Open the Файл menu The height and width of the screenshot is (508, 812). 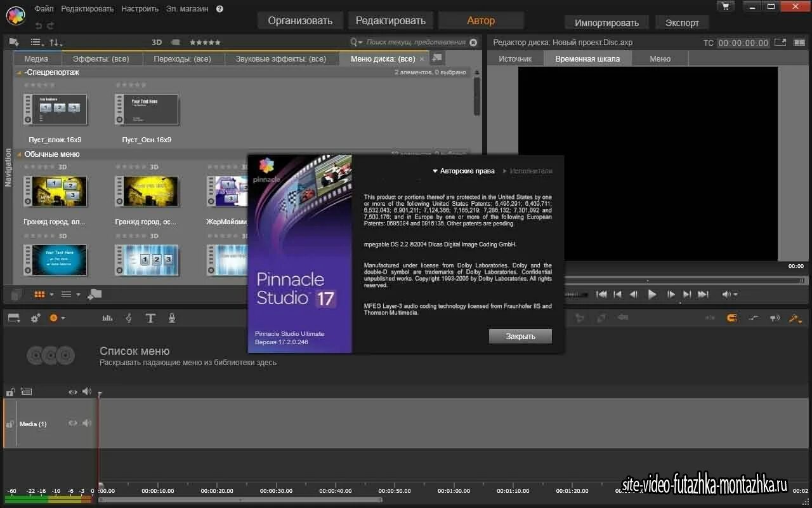(44, 9)
